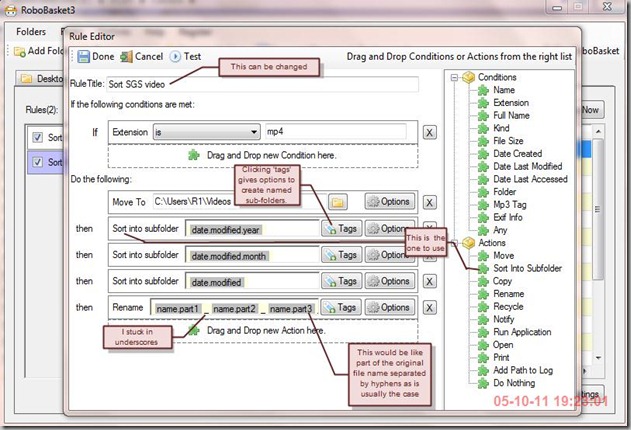Click the Add Folder icon in main window
The width and height of the screenshot is (631, 430).
coord(20,51)
